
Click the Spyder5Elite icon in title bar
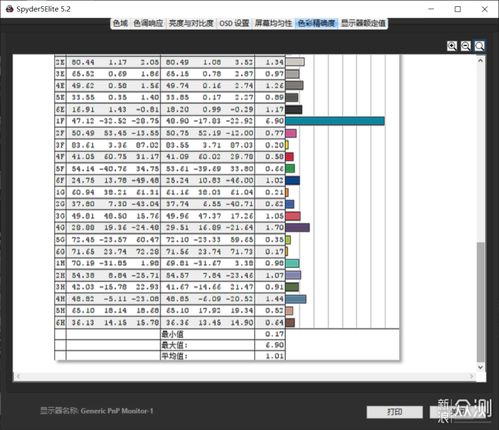pyautogui.click(x=9, y=9)
